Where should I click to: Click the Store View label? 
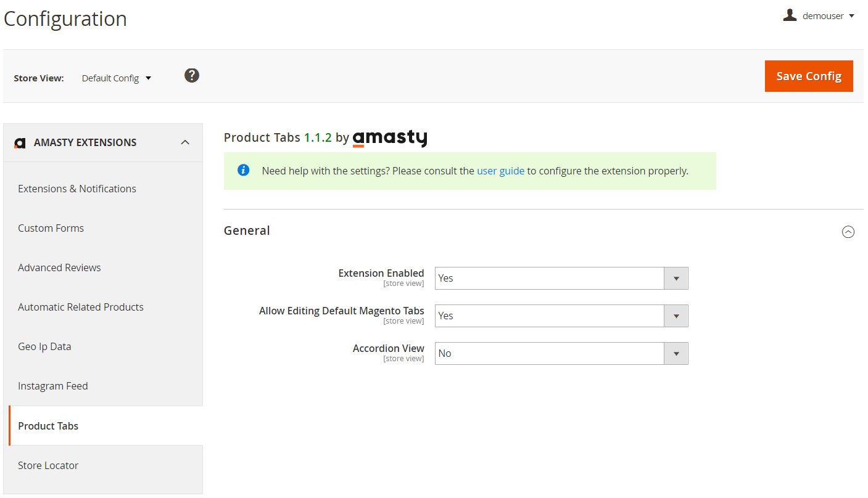click(39, 78)
